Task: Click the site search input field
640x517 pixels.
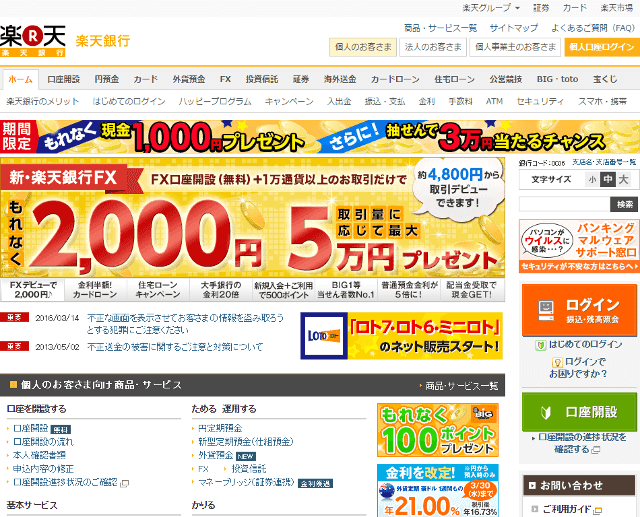Action: click(x=564, y=204)
